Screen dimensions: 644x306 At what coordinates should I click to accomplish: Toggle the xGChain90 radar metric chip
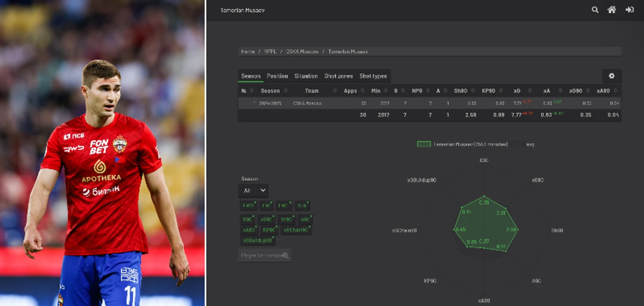[296, 230]
